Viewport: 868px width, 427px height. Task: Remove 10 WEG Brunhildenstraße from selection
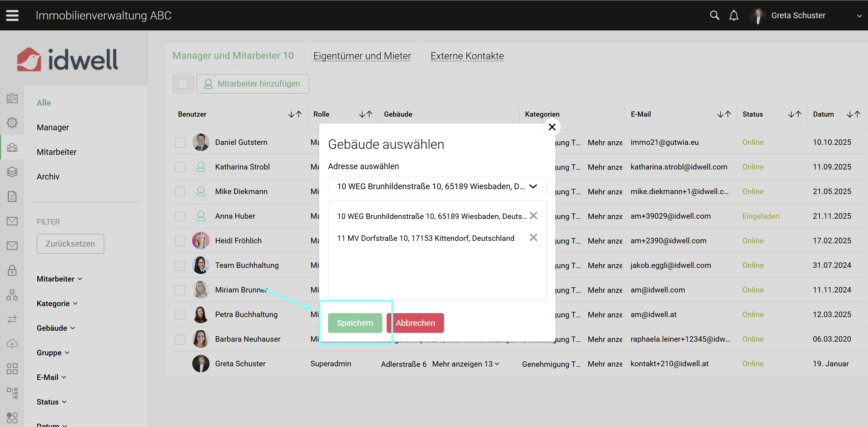coord(533,216)
